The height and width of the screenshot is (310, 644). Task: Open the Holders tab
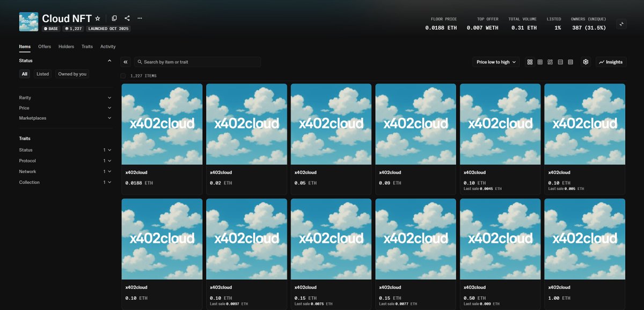(66, 47)
